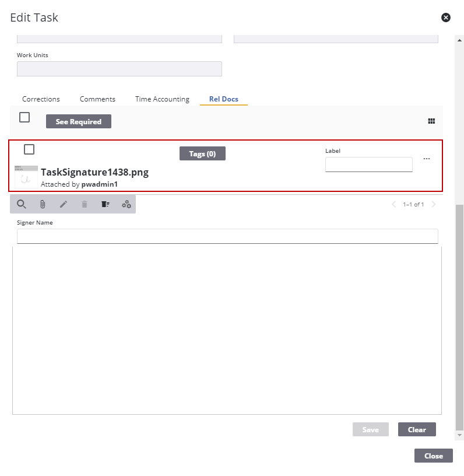Click the Tags (0) button

coord(202,153)
